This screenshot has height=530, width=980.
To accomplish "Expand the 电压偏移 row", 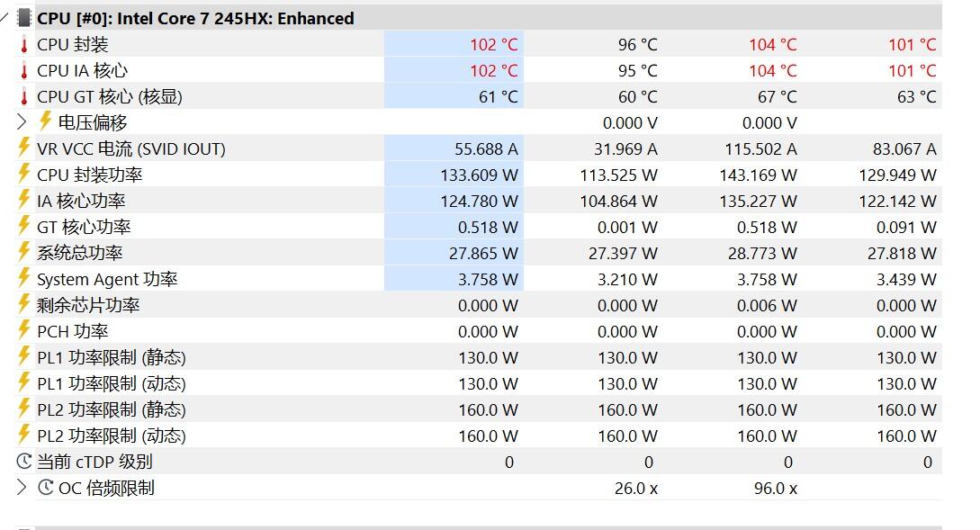I will click(22, 121).
